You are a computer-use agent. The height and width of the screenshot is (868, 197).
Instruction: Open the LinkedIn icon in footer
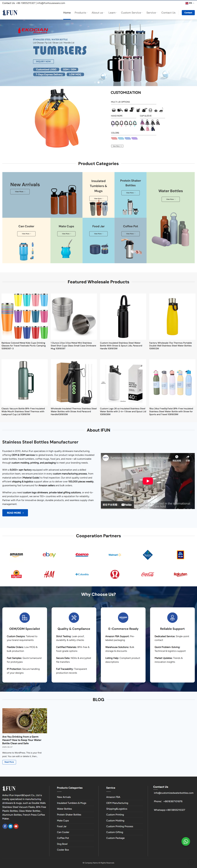coord(10,826)
